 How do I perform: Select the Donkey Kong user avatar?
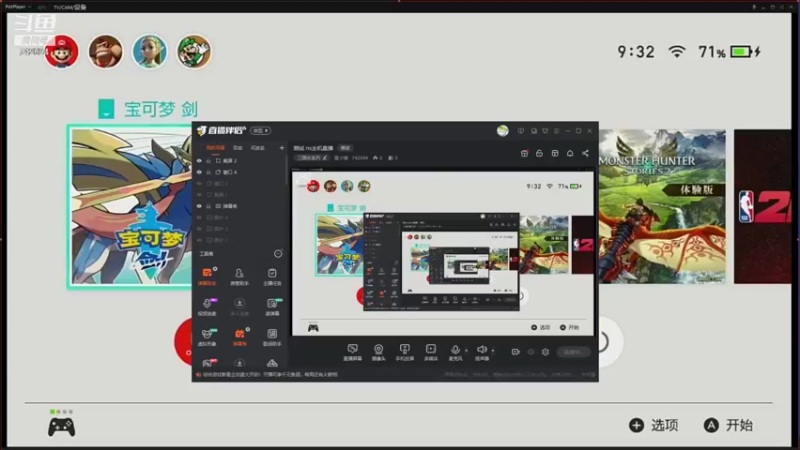[x=106, y=52]
